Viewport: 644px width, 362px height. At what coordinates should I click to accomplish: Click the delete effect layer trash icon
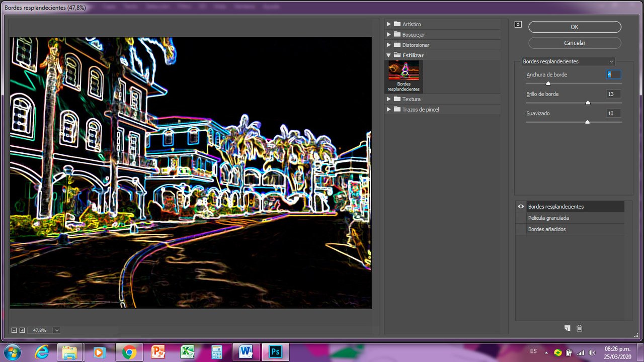pyautogui.click(x=579, y=328)
